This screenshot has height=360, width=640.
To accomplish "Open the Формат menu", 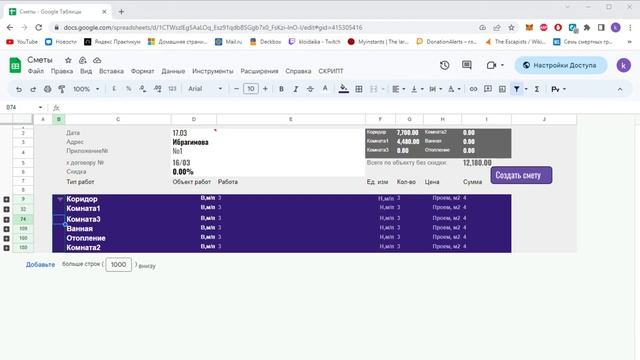I will point(142,71).
